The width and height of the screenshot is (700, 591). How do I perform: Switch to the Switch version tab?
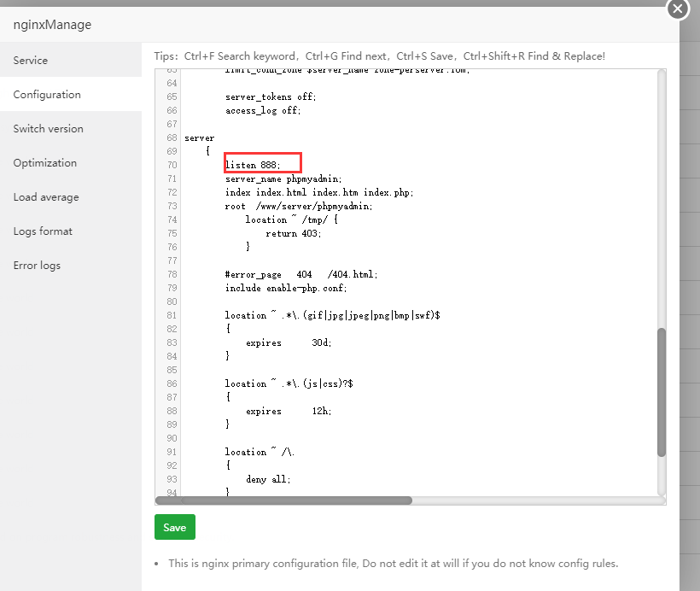click(49, 129)
